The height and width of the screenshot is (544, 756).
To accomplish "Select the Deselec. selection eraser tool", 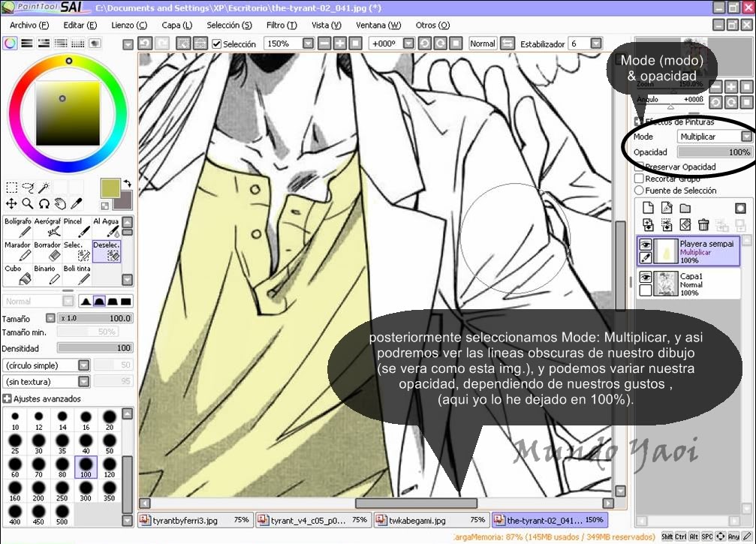I will 106,251.
